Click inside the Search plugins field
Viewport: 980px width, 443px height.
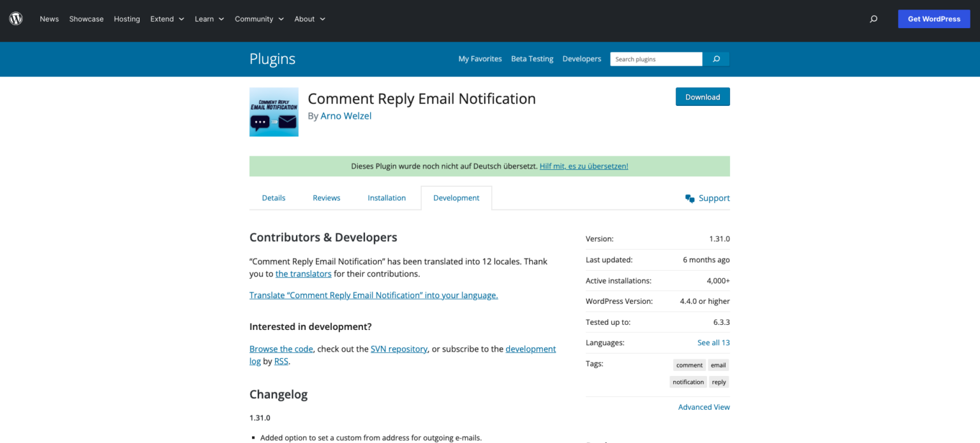pyautogui.click(x=655, y=59)
